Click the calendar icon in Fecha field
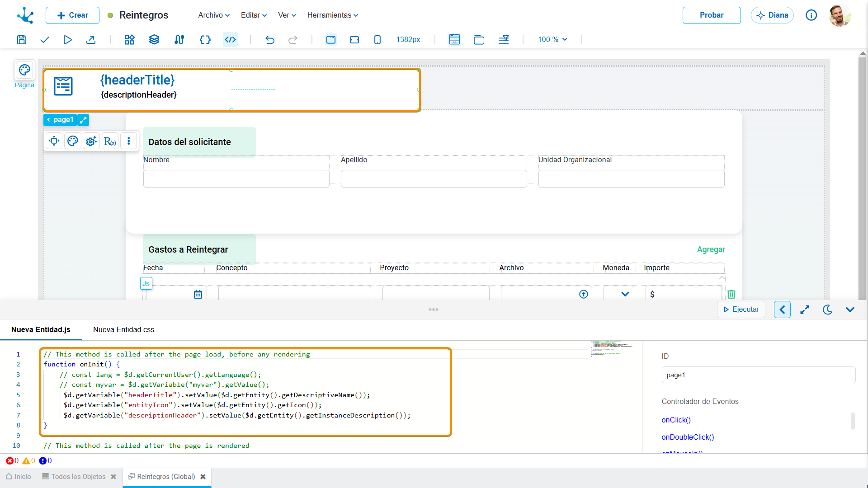Viewport: 868px width, 488px height. tap(198, 295)
